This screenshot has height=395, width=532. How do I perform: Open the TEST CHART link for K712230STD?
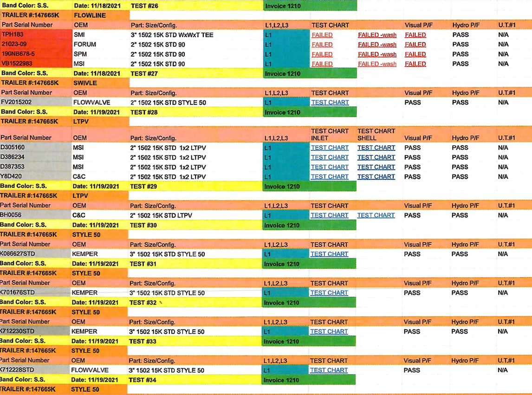pyautogui.click(x=329, y=331)
